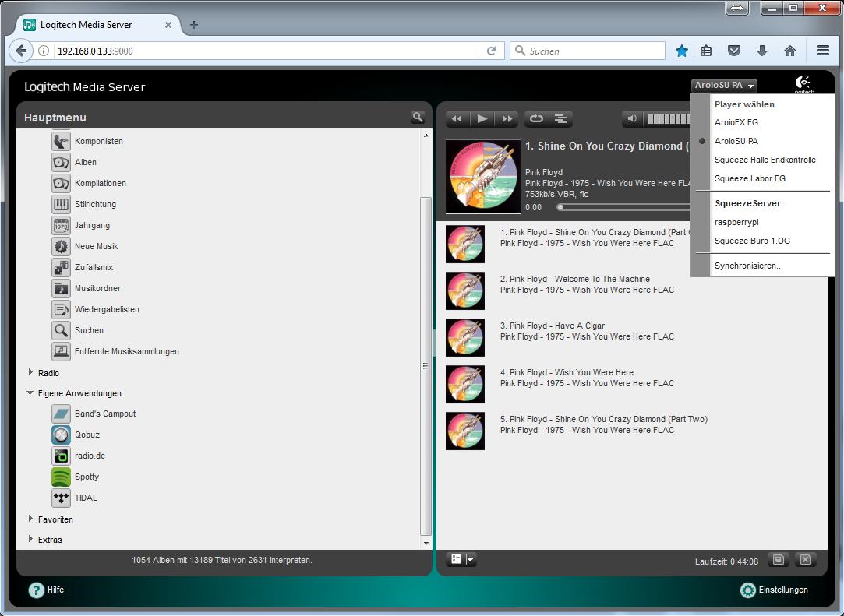Open the browser downloads arrow icon
The height and width of the screenshot is (616, 844).
tap(761, 51)
